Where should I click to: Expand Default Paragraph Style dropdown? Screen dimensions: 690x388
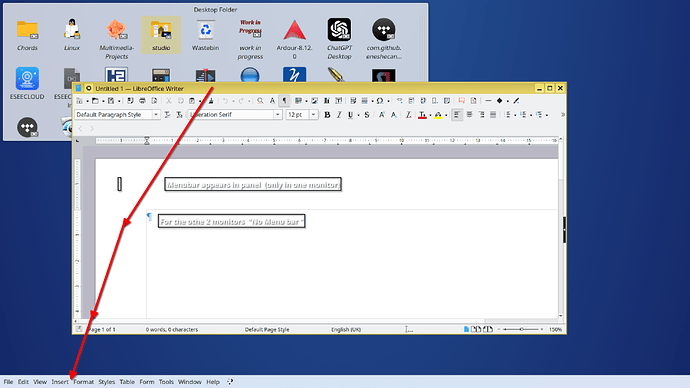pos(156,115)
